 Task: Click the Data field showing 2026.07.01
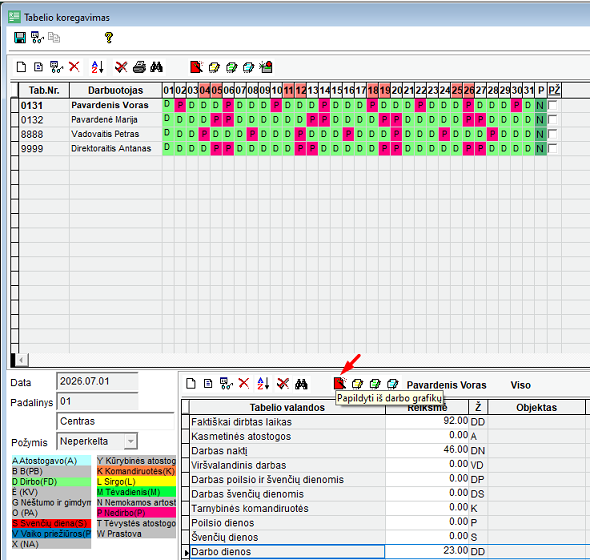point(97,381)
